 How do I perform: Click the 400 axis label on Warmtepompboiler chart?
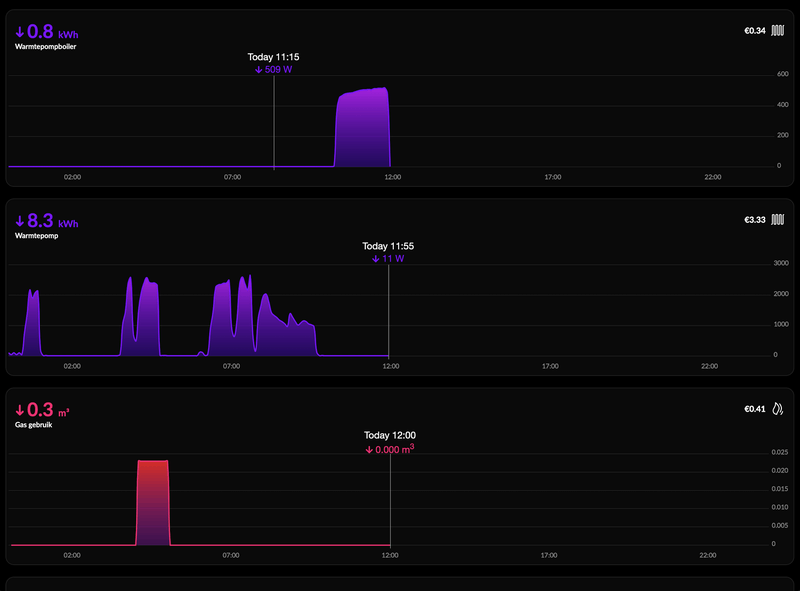783,105
